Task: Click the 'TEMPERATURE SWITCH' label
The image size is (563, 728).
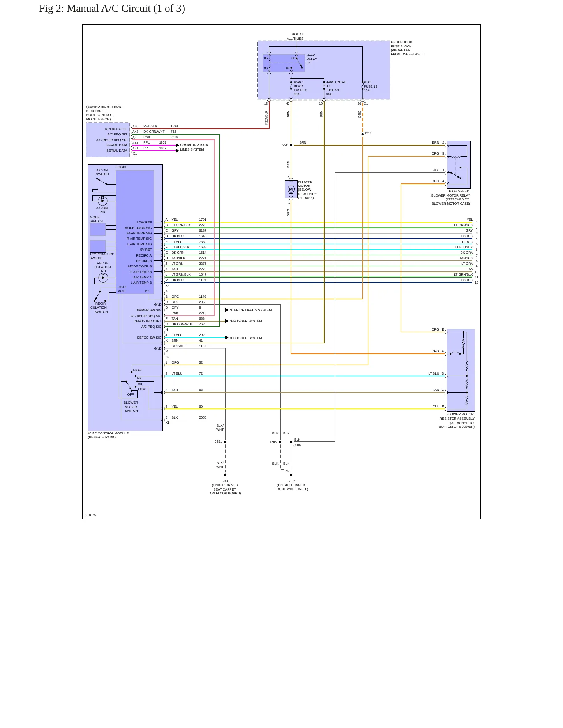Action: click(x=102, y=256)
